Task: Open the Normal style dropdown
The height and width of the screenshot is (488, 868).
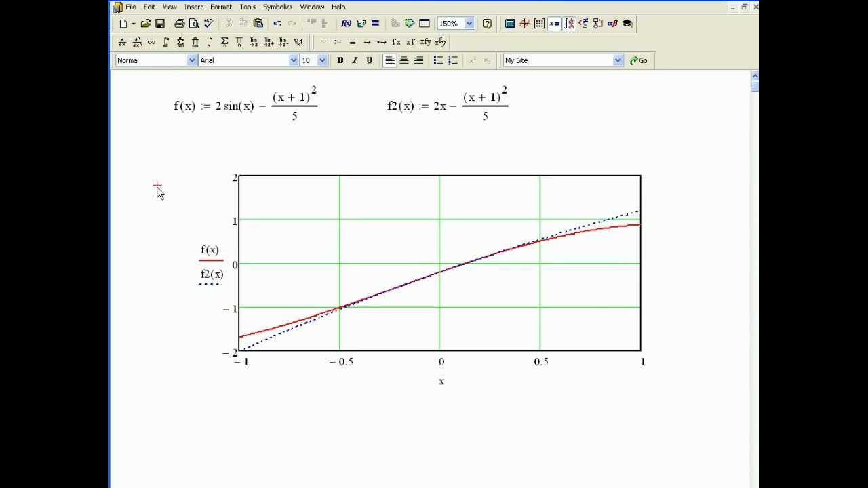Action: tap(192, 60)
